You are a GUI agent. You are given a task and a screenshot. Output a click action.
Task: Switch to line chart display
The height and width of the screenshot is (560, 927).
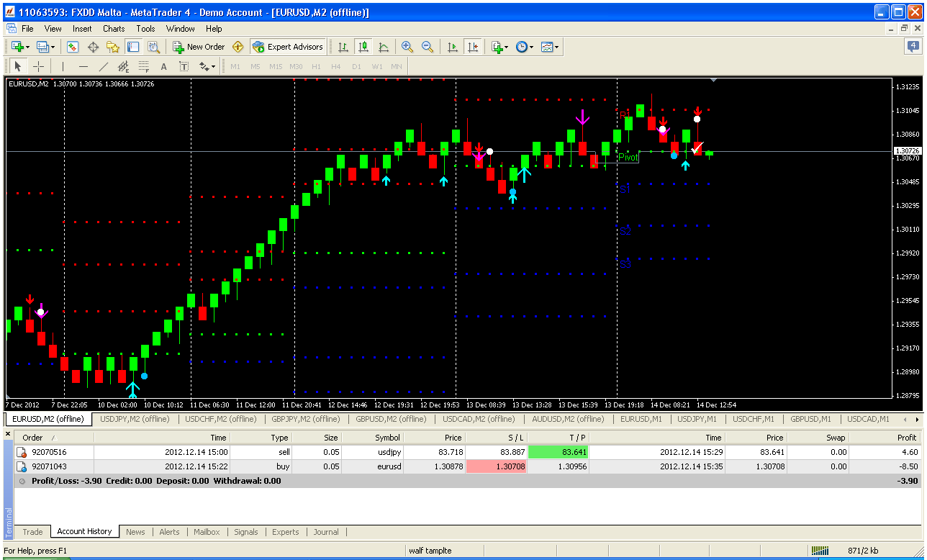384,47
